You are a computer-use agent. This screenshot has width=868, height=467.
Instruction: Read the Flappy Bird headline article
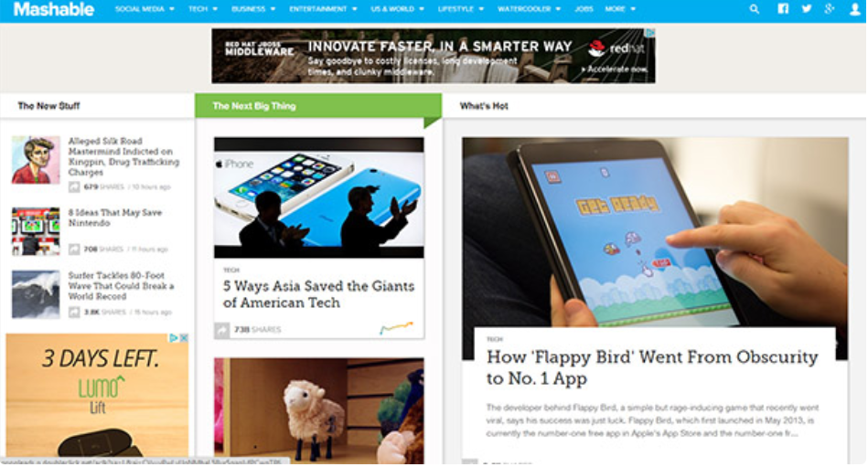click(x=652, y=367)
